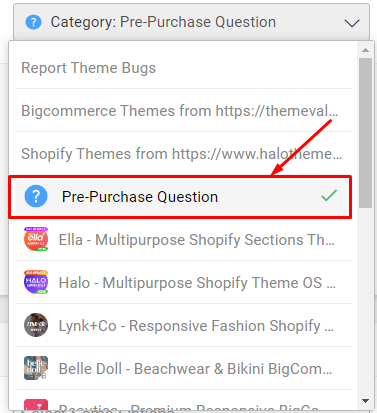Collapse the Category dropdown using its chevron arrow

coord(352,23)
